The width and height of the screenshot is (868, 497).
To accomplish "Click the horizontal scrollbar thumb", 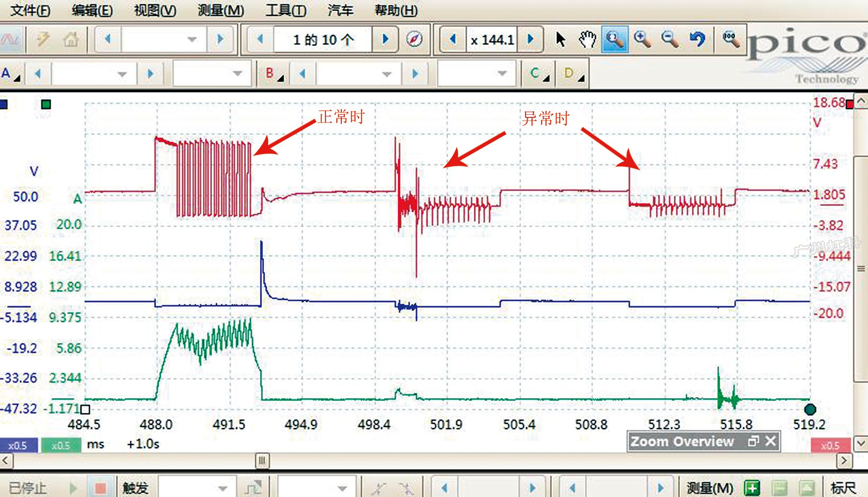I will [x=262, y=461].
